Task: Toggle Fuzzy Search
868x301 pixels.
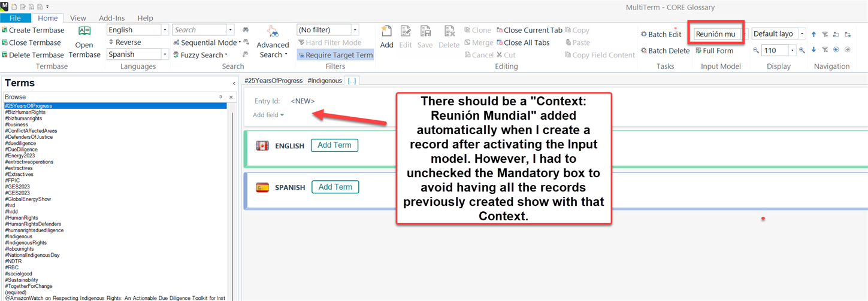Action: (198, 55)
